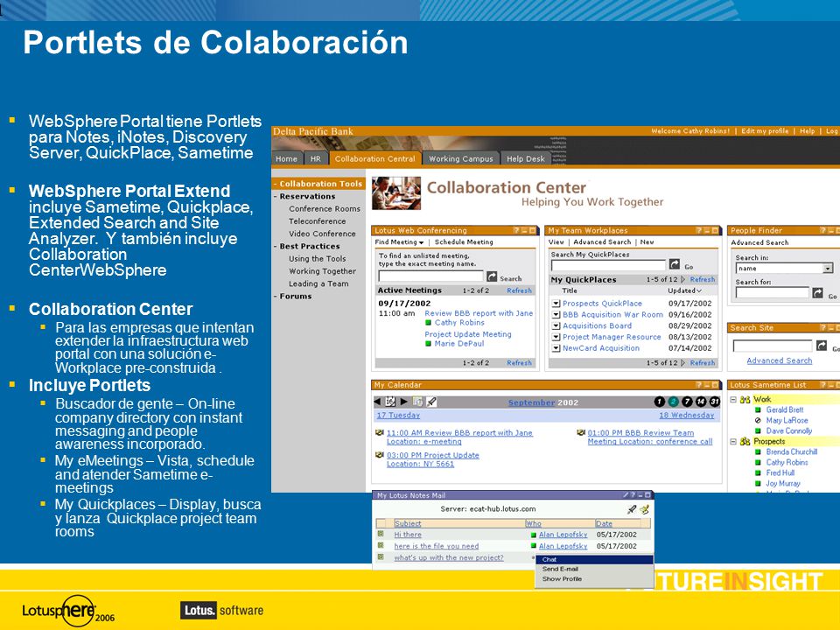Click the Search Site text field
840x630 pixels.
click(773, 346)
